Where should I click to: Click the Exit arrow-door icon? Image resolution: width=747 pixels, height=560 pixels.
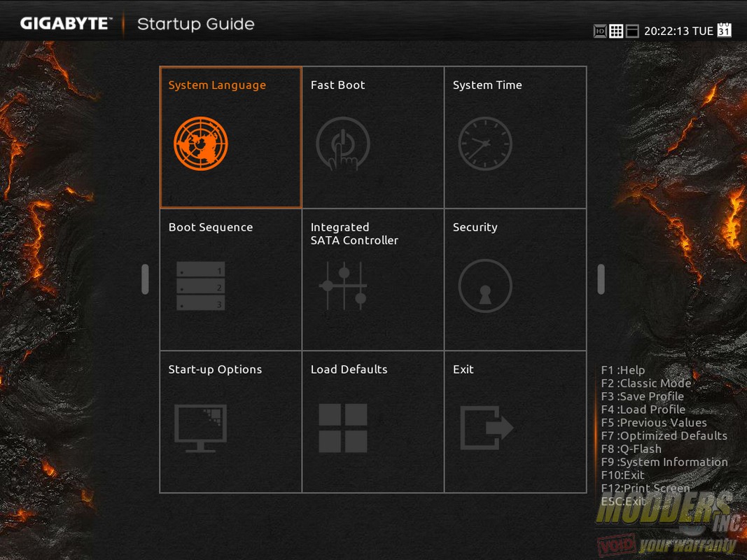[487, 428]
